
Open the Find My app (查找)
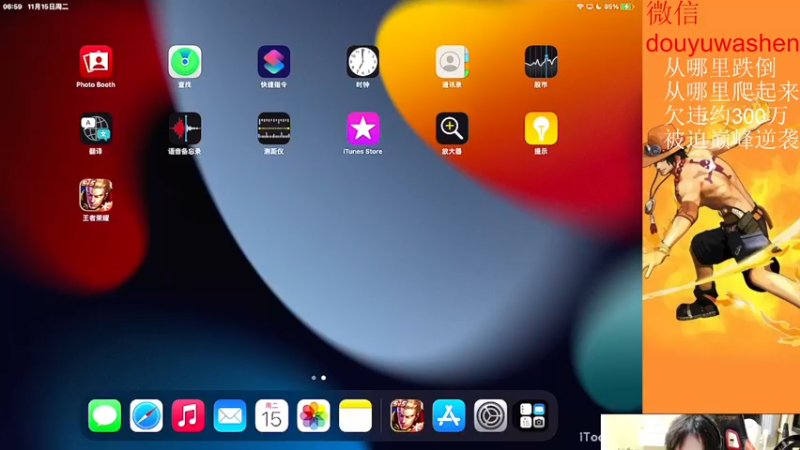click(x=185, y=62)
